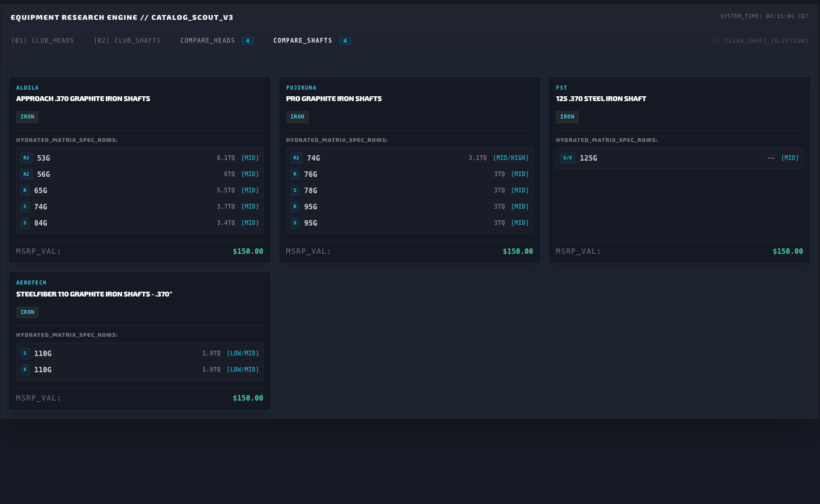This screenshot has height=504, width=820.
Task: Select the 5.5TQ torque value
Action: pyautogui.click(x=226, y=191)
